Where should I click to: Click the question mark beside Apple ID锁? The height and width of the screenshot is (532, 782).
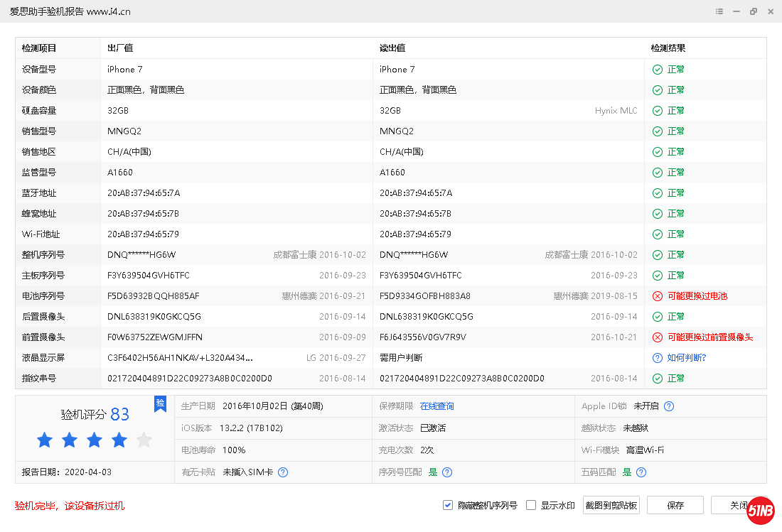click(667, 407)
